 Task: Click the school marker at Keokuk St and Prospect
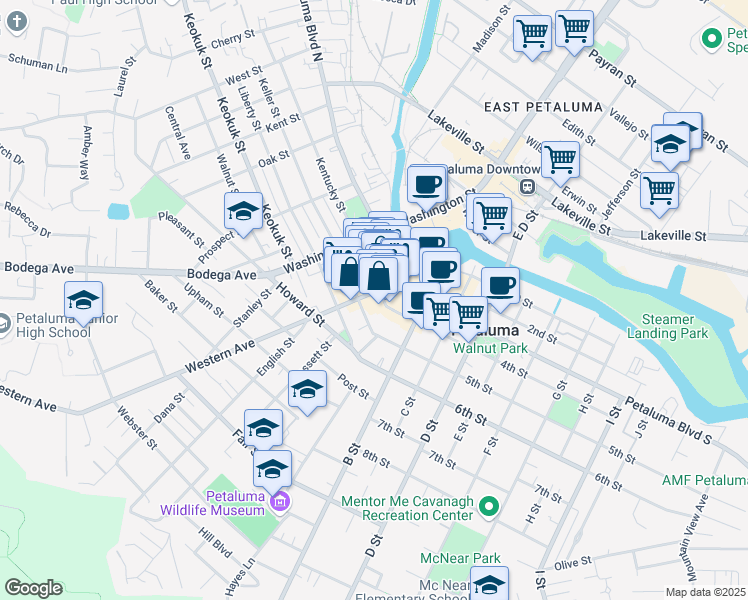(x=243, y=212)
